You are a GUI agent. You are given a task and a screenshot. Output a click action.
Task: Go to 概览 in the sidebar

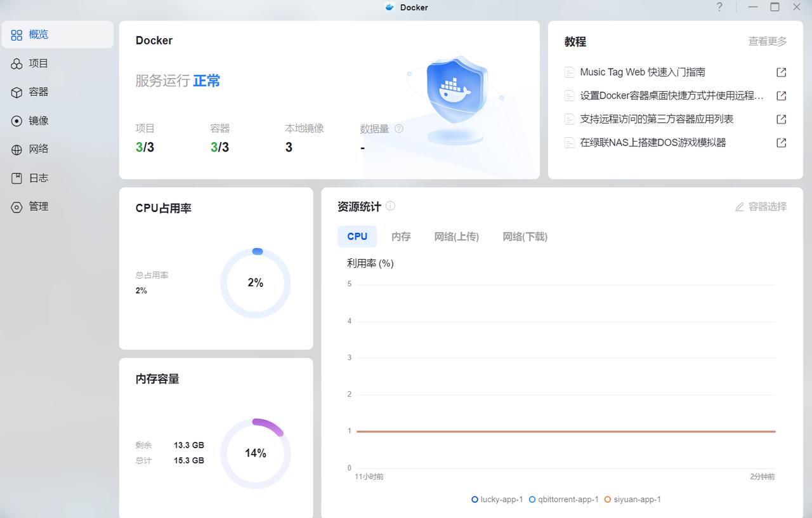(58, 34)
